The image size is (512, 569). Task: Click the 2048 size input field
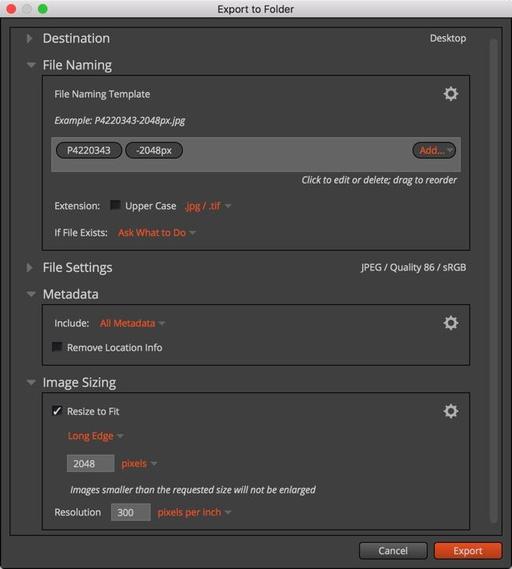click(91, 463)
